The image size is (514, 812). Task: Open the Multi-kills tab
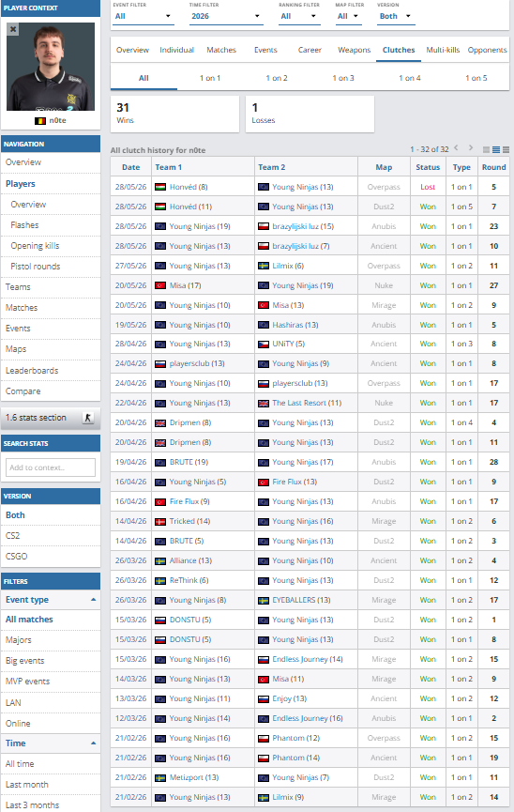pos(443,50)
